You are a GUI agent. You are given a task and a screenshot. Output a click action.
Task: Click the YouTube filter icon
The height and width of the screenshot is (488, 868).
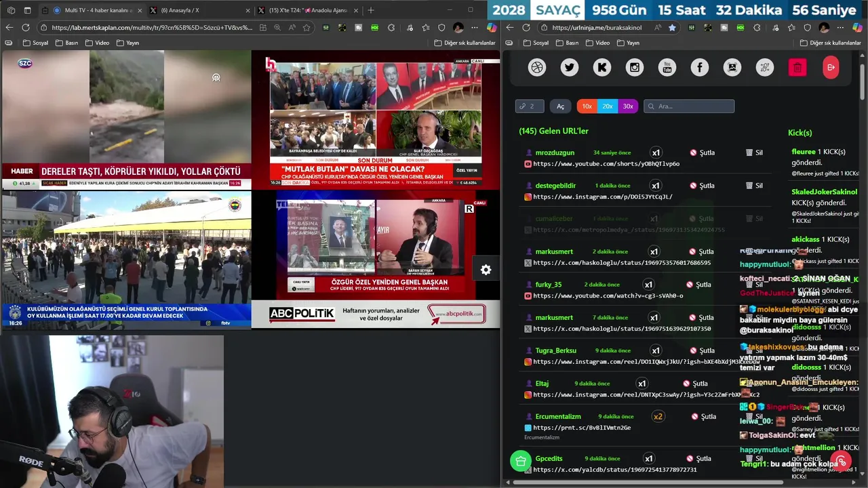pyautogui.click(x=667, y=67)
